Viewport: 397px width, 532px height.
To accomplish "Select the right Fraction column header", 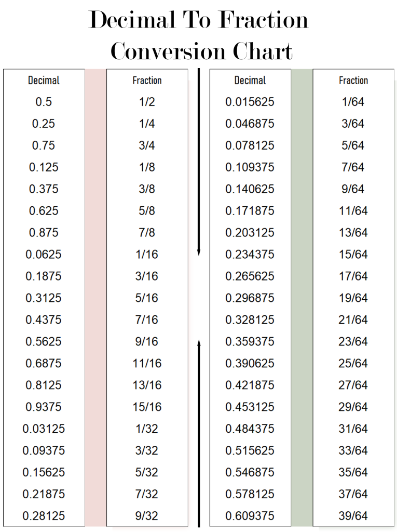I will pos(353,81).
